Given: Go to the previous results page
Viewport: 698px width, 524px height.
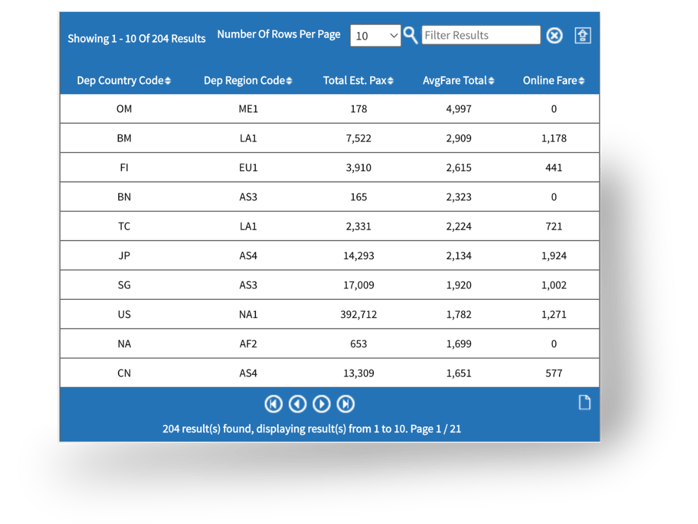Looking at the screenshot, I should 297,404.
